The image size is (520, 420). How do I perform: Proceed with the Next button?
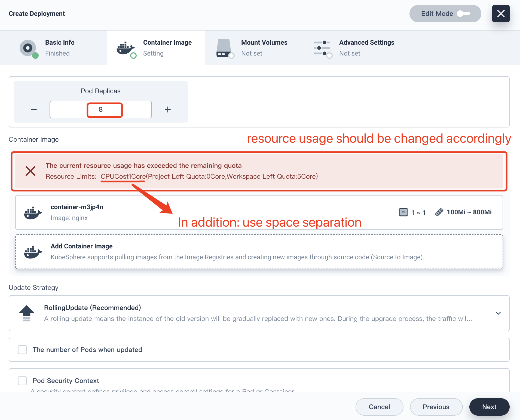tap(489, 407)
